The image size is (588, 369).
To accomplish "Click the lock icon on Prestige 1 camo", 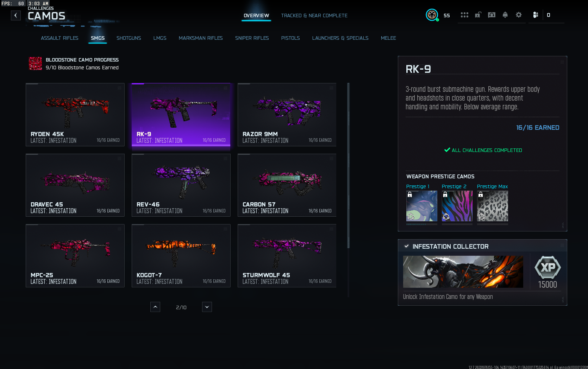I will tap(409, 195).
